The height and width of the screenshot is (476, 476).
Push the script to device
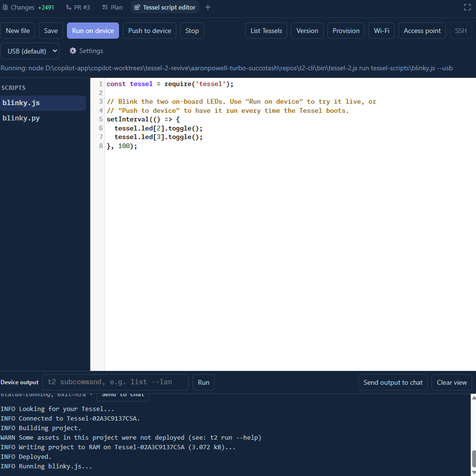click(x=150, y=31)
